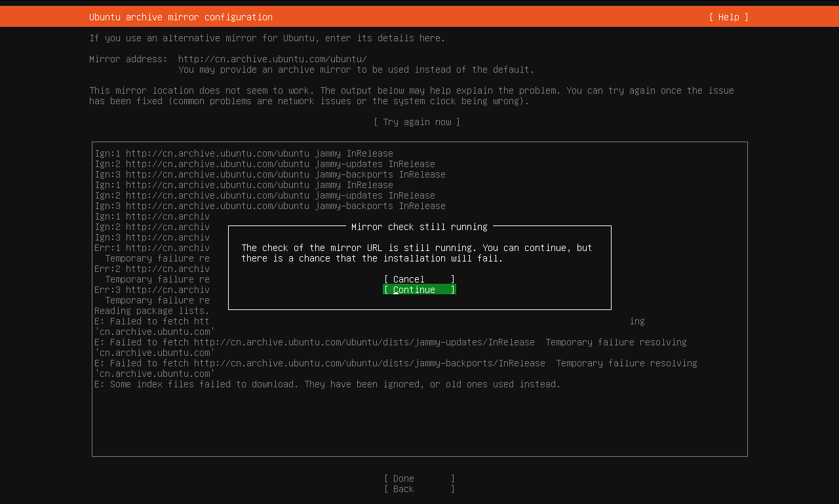Open the Help menu in header
839x504 pixels.
point(728,17)
